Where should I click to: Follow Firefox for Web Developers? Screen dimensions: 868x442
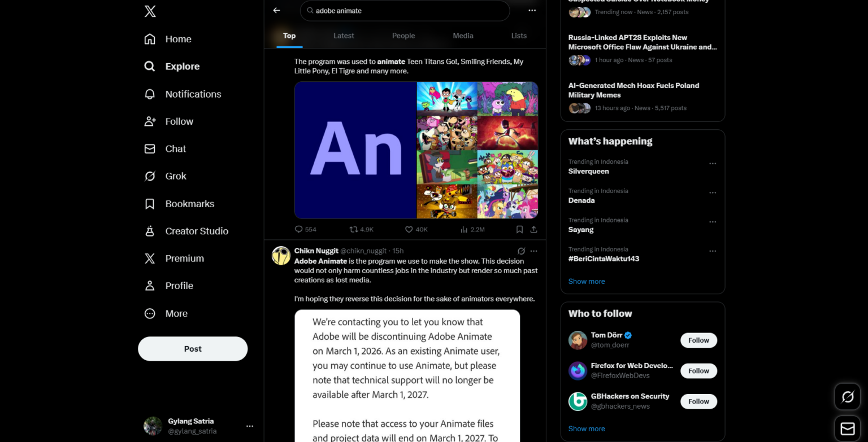point(698,371)
